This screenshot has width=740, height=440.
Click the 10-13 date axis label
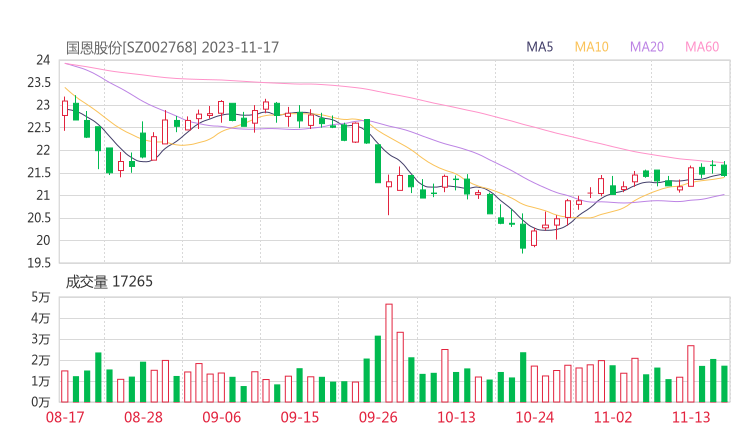[456, 417]
